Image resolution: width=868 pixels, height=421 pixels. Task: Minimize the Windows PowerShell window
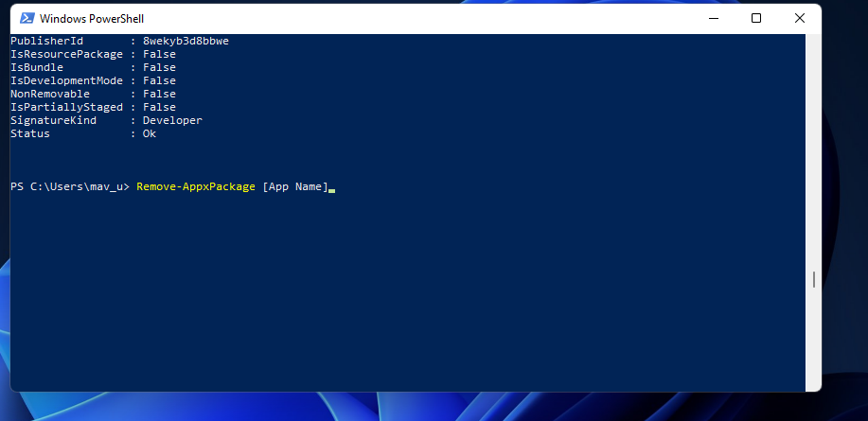[x=714, y=18]
